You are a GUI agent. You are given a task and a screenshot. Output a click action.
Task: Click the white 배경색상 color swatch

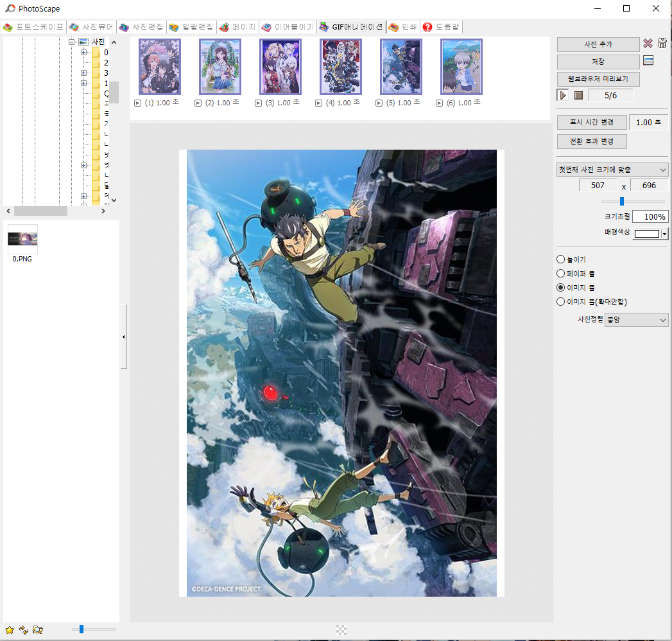[x=647, y=234]
